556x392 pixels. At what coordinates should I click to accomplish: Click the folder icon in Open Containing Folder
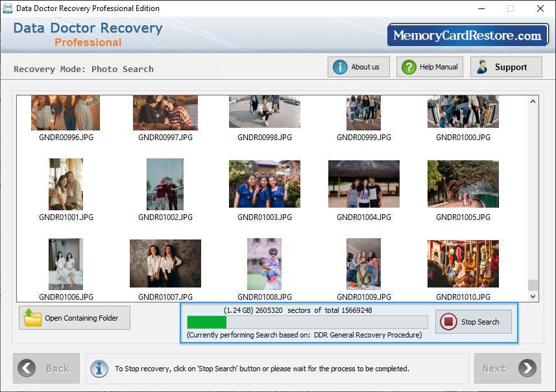(32, 317)
